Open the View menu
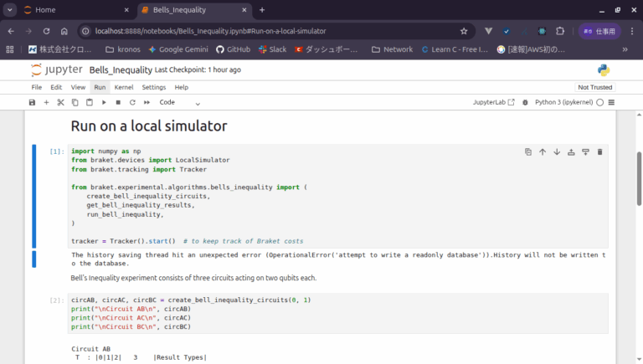The height and width of the screenshot is (364, 643). pyautogui.click(x=78, y=87)
